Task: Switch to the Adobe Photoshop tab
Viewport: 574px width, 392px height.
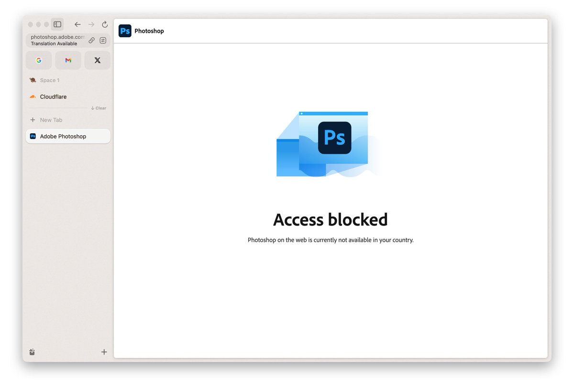Action: [63, 136]
